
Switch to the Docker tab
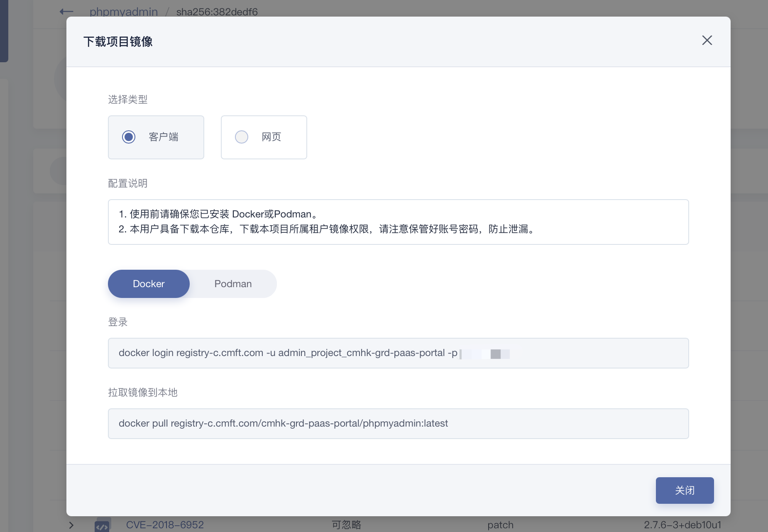click(x=149, y=284)
